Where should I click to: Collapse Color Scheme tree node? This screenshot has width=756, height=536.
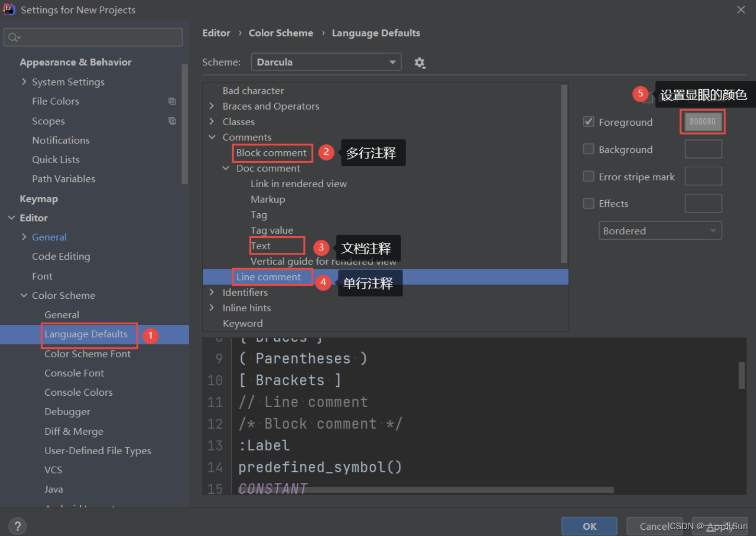click(x=24, y=295)
